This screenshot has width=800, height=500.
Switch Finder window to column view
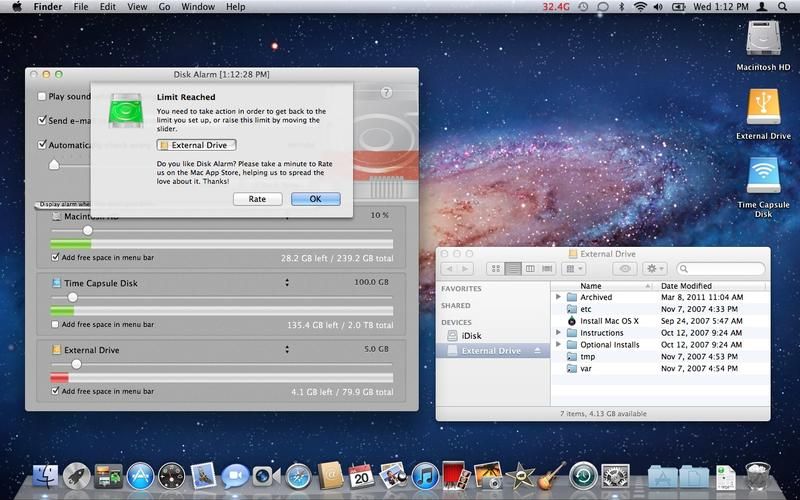530,268
